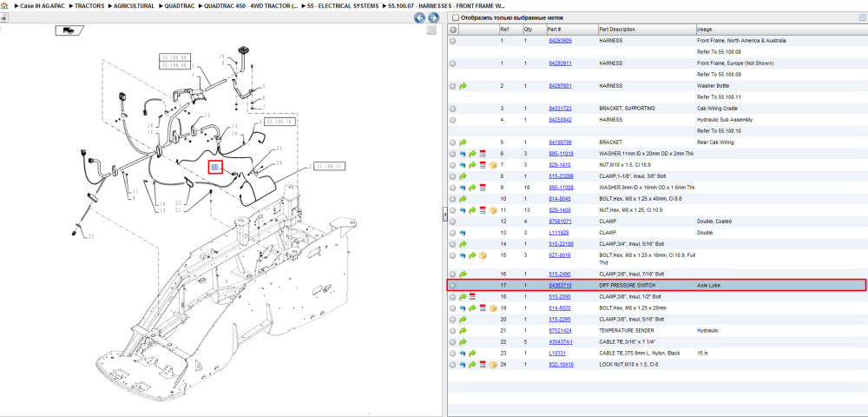The width and height of the screenshot is (868, 417).
Task: Click the tractor orientation icon above the diagram
Action: 69,30
